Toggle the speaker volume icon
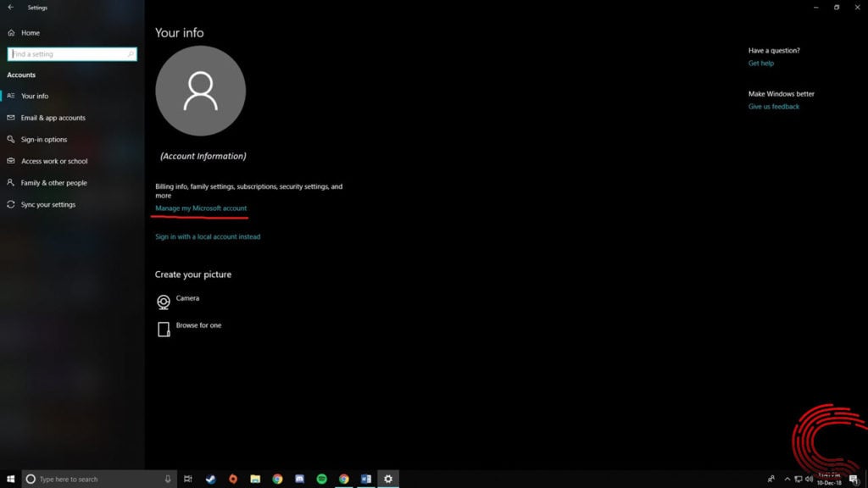 click(x=809, y=479)
